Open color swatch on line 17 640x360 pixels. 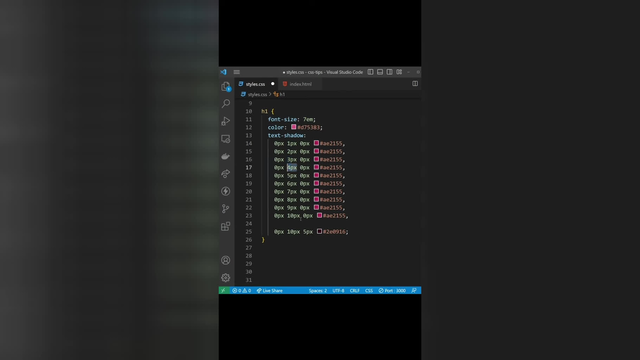coord(316,167)
